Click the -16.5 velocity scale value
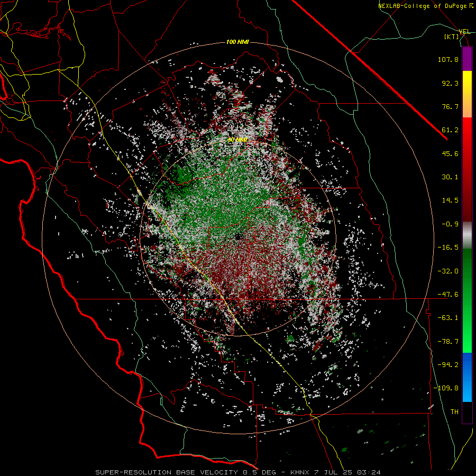This screenshot has width=476, height=476. (x=448, y=248)
